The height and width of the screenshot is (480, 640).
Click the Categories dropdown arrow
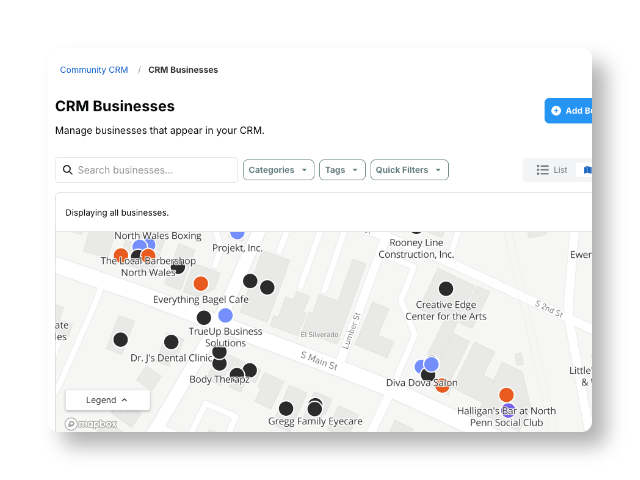tap(304, 170)
